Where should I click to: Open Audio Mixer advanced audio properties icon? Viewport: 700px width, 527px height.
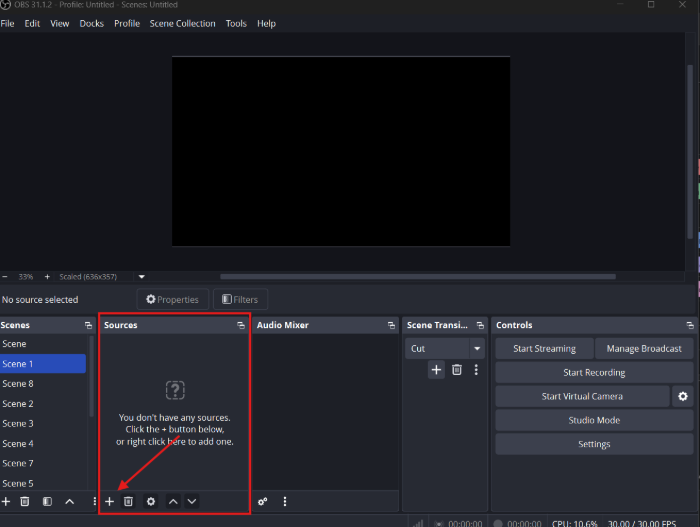point(263,501)
